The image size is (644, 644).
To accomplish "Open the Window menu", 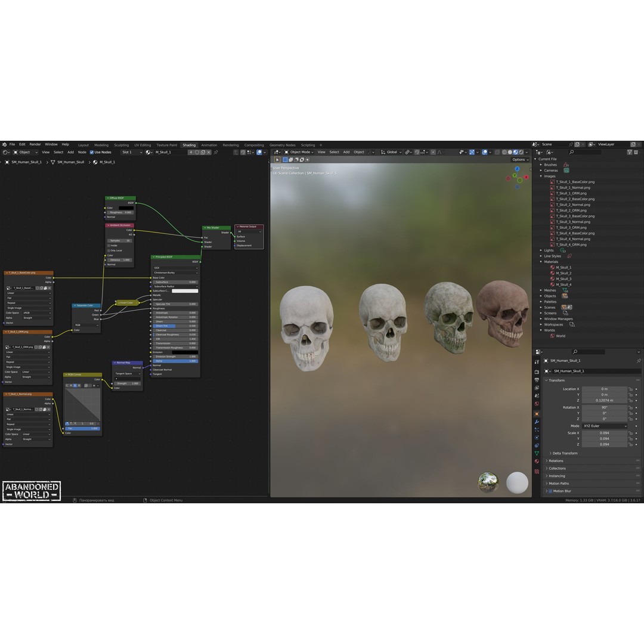I will click(51, 144).
